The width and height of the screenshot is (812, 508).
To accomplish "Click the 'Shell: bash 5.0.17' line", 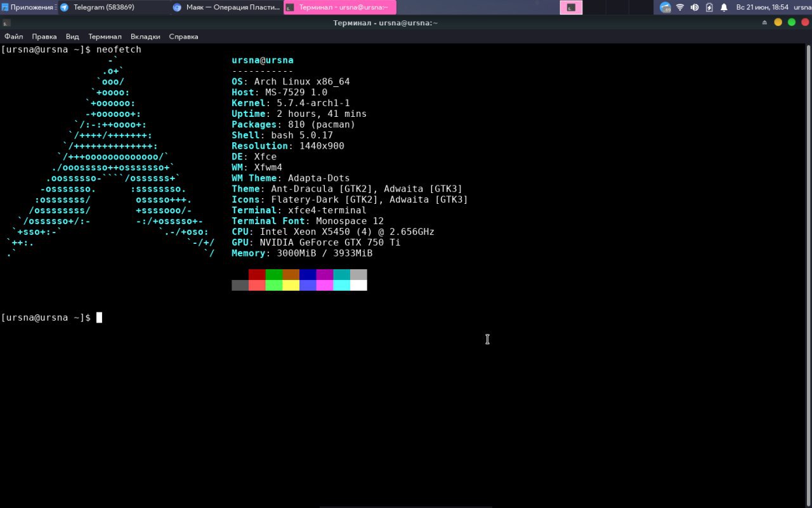I will [282, 135].
